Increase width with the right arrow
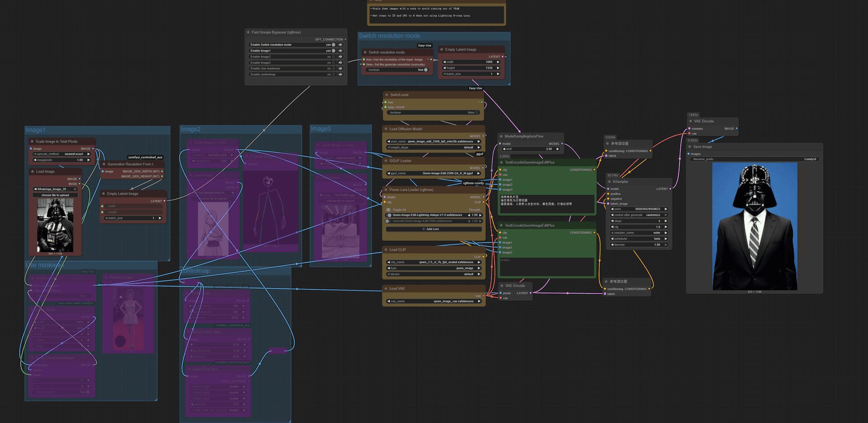The image size is (868, 423). (x=498, y=62)
